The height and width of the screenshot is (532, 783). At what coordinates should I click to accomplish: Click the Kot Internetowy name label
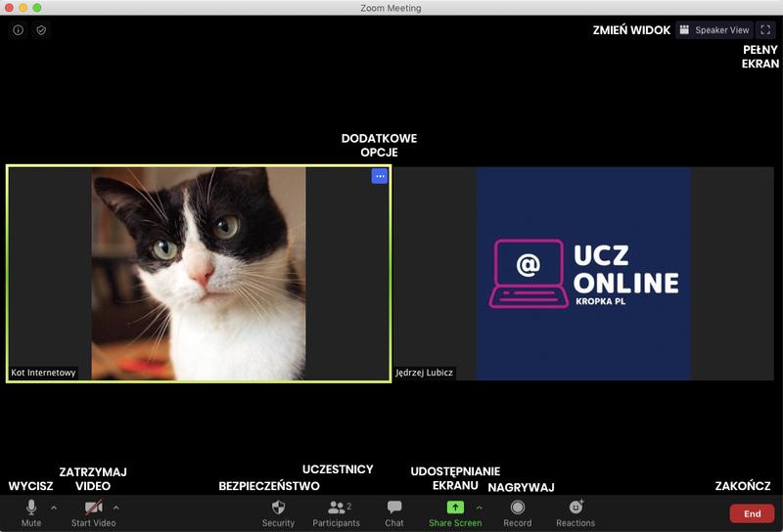tap(43, 373)
